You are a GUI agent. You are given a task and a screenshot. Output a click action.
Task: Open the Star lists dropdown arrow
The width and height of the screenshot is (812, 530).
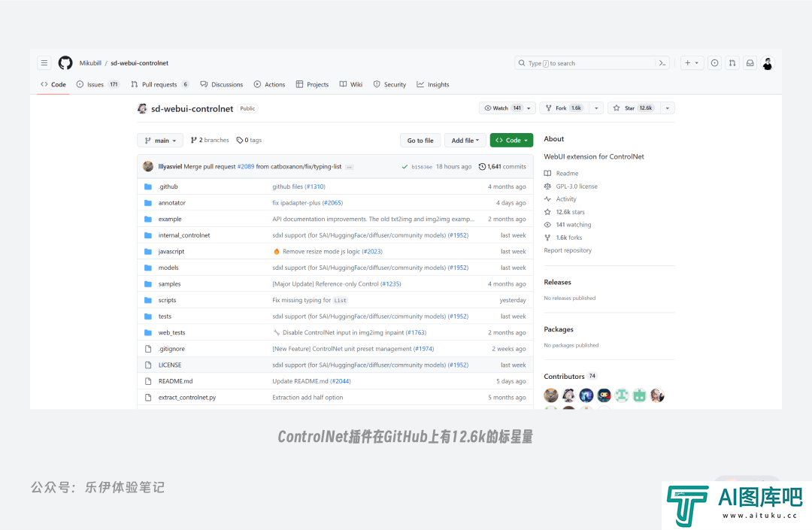668,108
